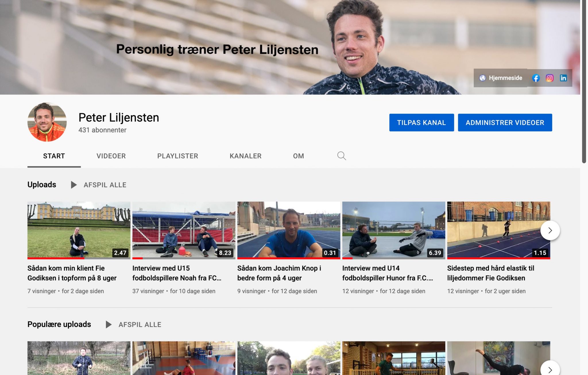This screenshot has width=588, height=375.
Task: Go to the KANALER tab
Action: coord(245,156)
